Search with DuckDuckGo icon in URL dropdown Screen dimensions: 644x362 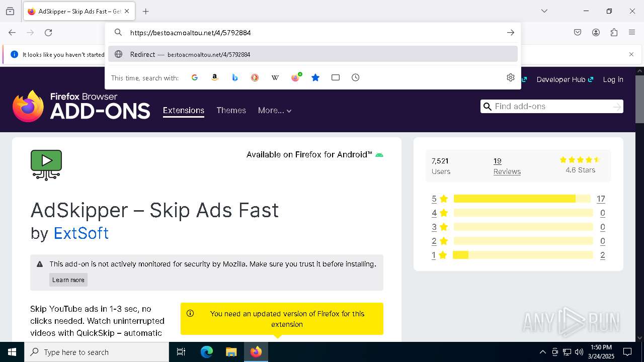[x=255, y=77]
